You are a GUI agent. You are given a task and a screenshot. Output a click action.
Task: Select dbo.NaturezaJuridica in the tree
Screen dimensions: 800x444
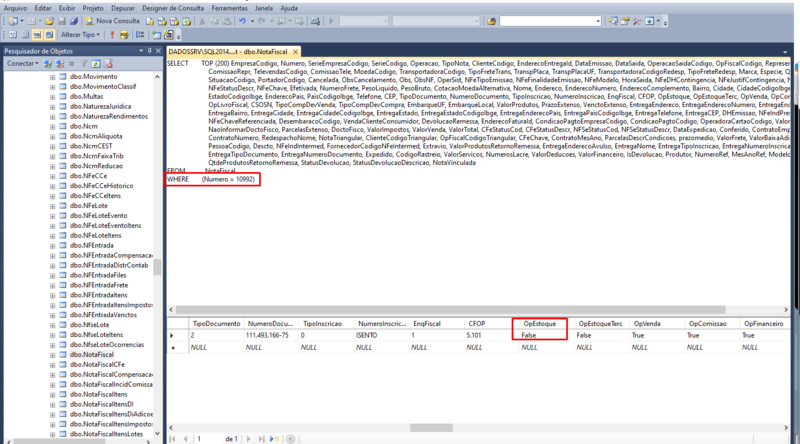[x=100, y=106]
